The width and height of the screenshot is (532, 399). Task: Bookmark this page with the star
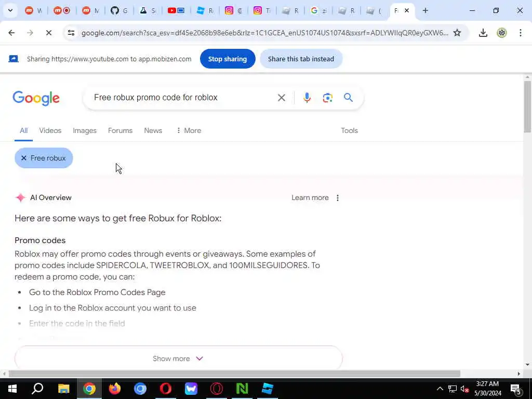(x=457, y=33)
